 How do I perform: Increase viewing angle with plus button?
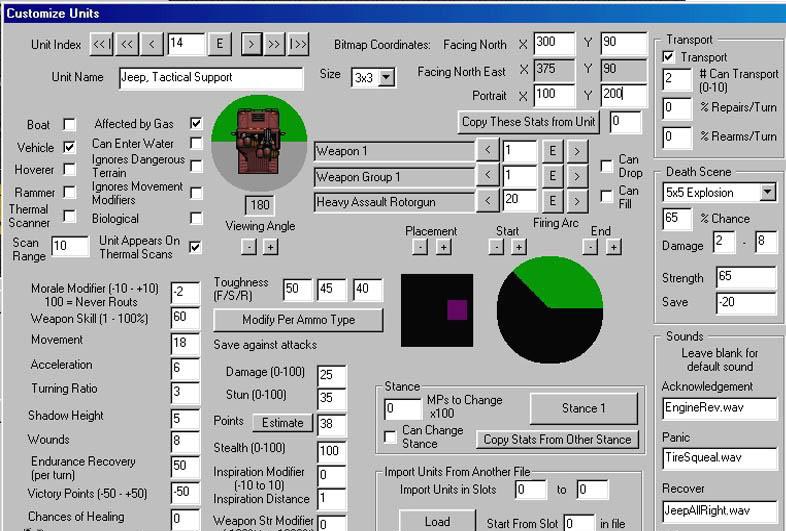pos(271,246)
